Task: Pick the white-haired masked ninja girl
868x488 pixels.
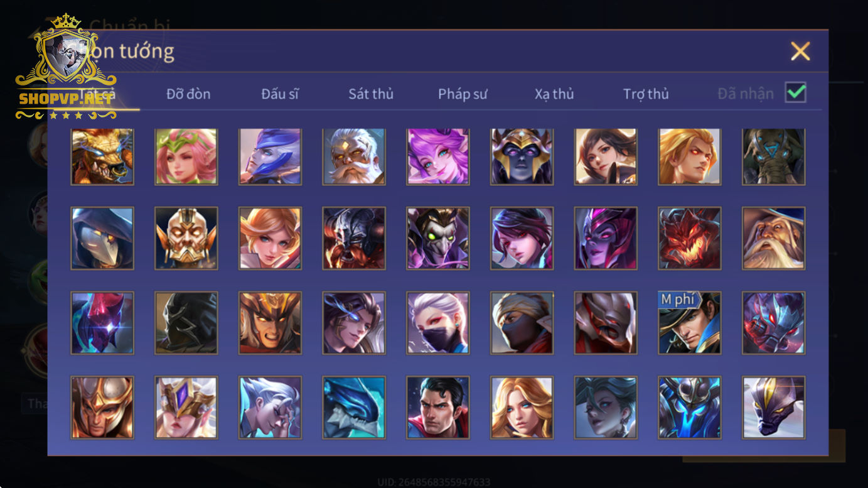Action: [x=437, y=323]
